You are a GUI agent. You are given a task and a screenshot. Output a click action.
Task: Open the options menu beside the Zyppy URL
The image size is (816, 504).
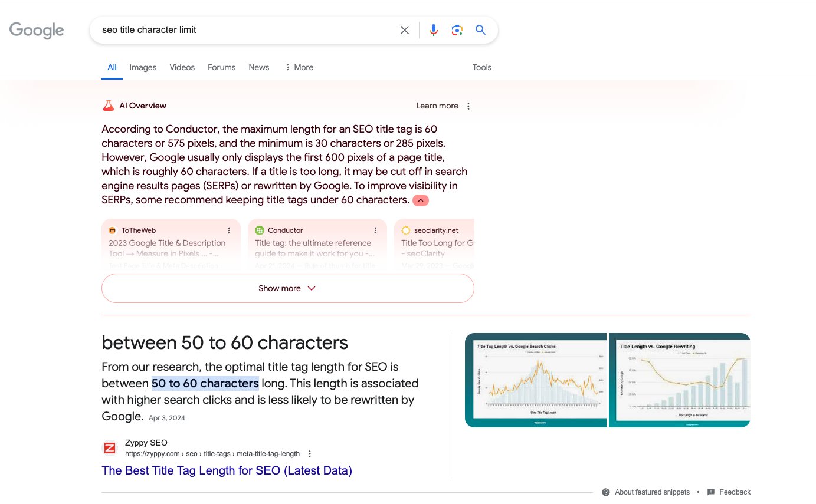point(310,453)
